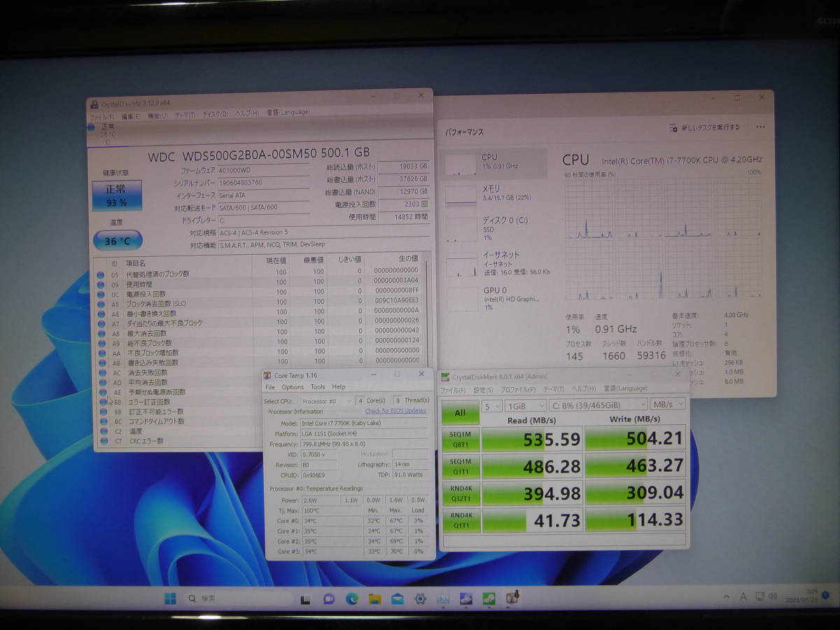Click Core Temp model Intel Core i7 7700K
The height and width of the screenshot is (630, 840).
click(x=363, y=423)
